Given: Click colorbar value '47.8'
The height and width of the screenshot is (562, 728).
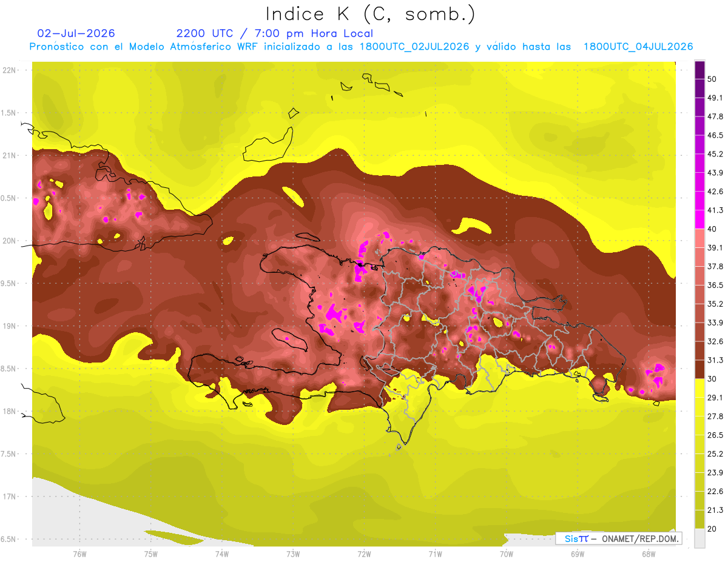Looking at the screenshot, I should pos(715,116).
